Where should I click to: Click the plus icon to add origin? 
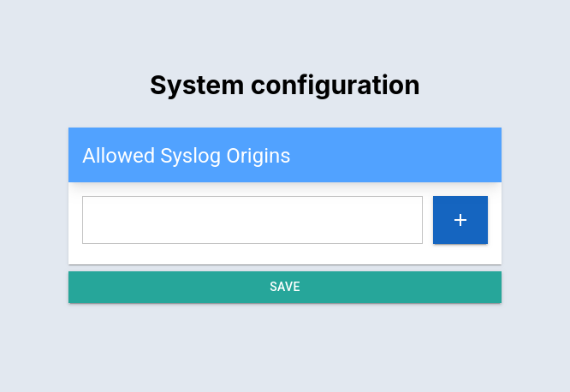tap(460, 220)
